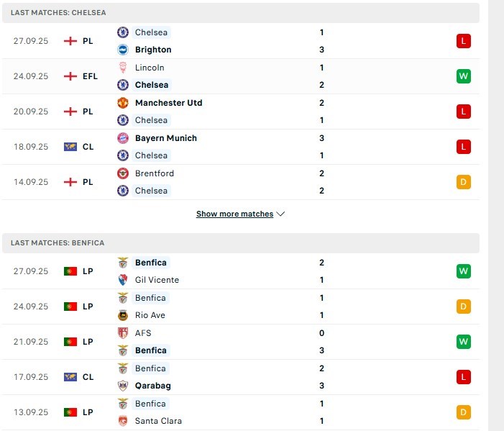Click the AFS club crest icon
Screen dimensions: 504x431
123,333
